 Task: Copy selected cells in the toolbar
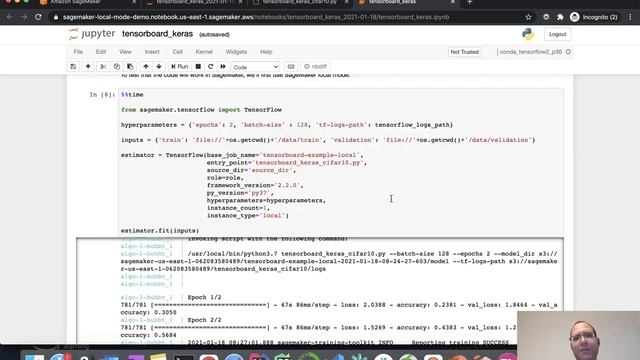click(117, 67)
